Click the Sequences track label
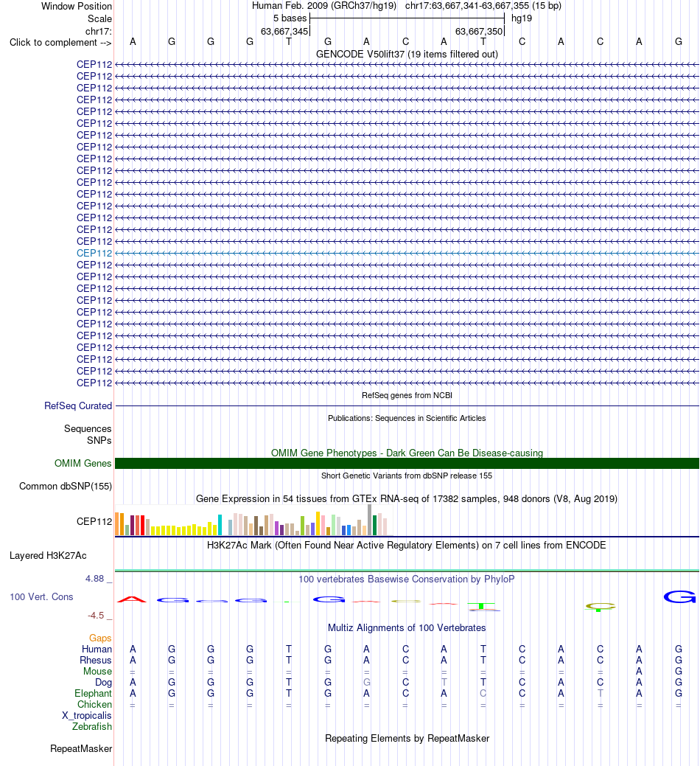The width and height of the screenshot is (700, 766). 88,428
